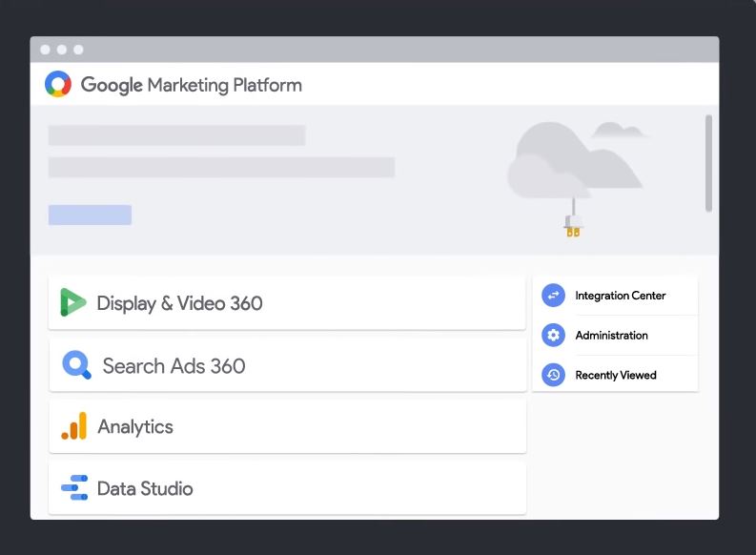Click the Recently Viewed clock icon
The height and width of the screenshot is (555, 756).
click(553, 375)
